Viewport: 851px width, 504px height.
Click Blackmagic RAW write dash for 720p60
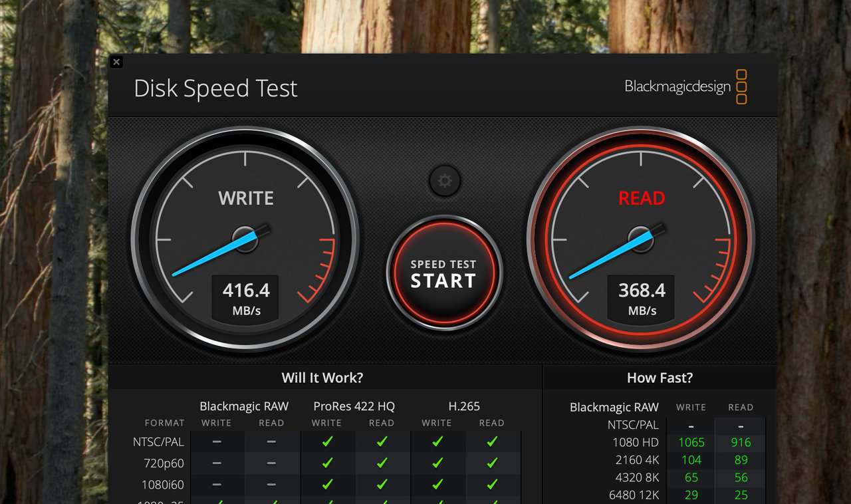(x=217, y=463)
